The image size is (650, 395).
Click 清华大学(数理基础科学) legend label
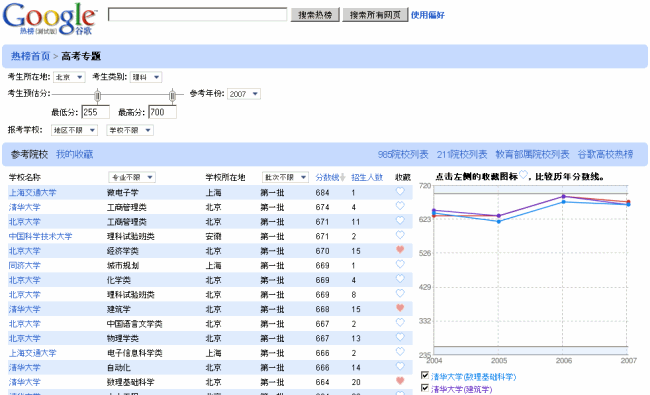473,377
